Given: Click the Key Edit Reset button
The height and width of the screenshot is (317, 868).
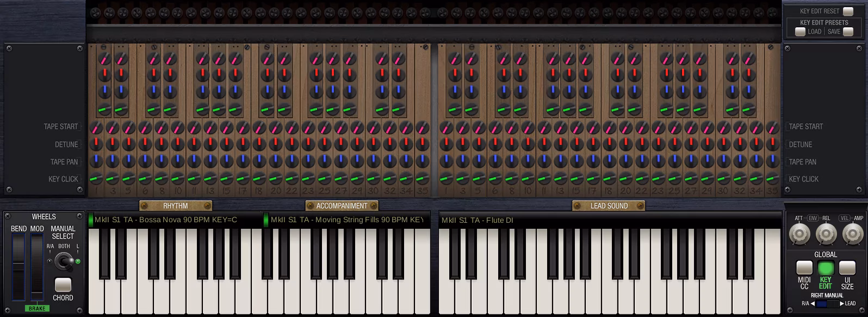Looking at the screenshot, I should pyautogui.click(x=848, y=11).
